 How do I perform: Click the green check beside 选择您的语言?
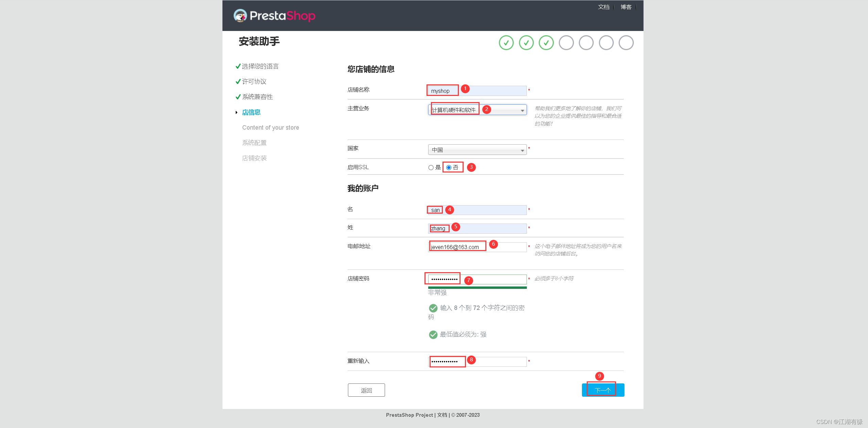(x=238, y=66)
